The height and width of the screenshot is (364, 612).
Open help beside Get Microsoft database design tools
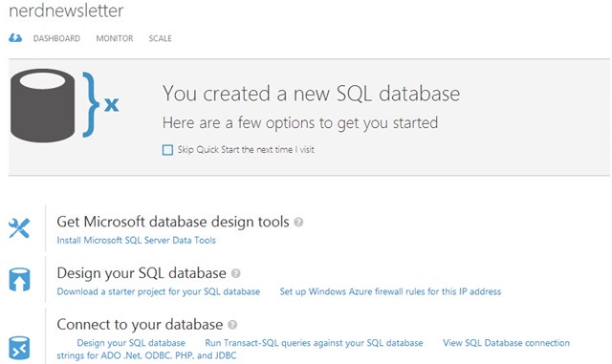click(x=298, y=222)
